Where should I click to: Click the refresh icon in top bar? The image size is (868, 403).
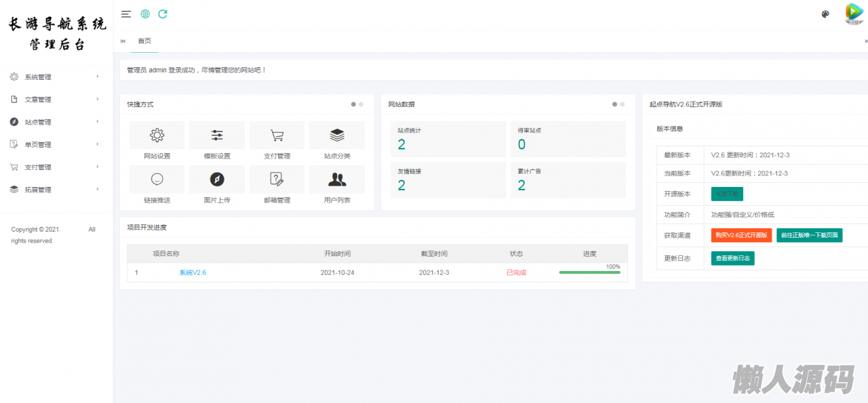[163, 14]
